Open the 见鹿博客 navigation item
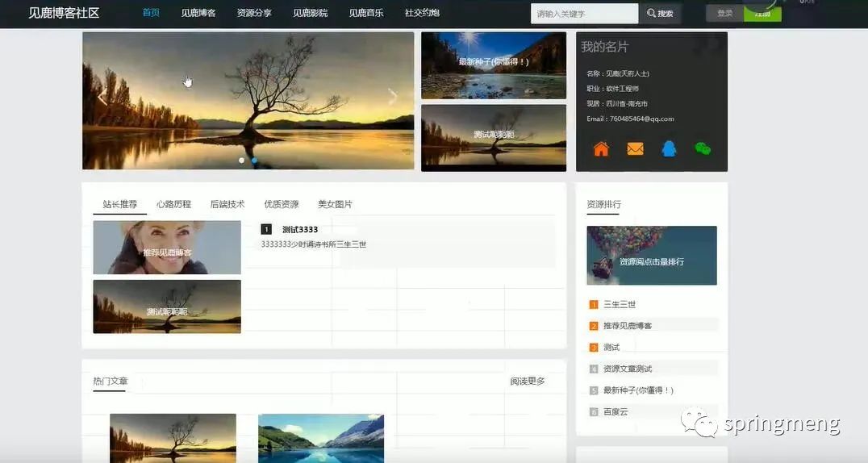 pos(198,13)
